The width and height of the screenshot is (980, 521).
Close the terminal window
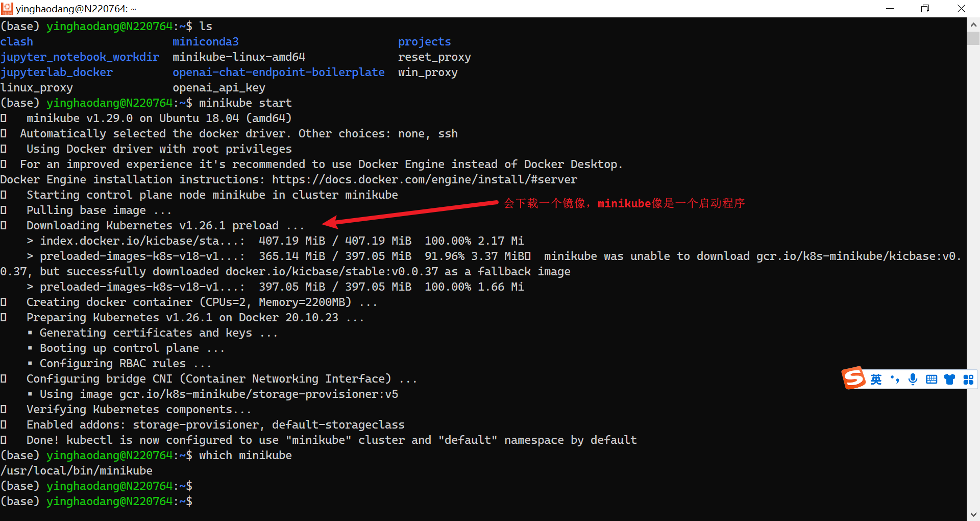click(961, 9)
